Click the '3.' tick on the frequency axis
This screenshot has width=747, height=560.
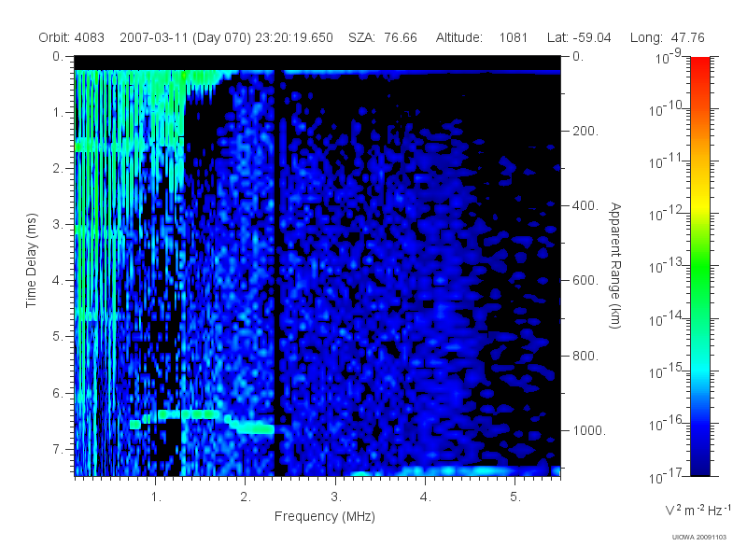pos(336,497)
